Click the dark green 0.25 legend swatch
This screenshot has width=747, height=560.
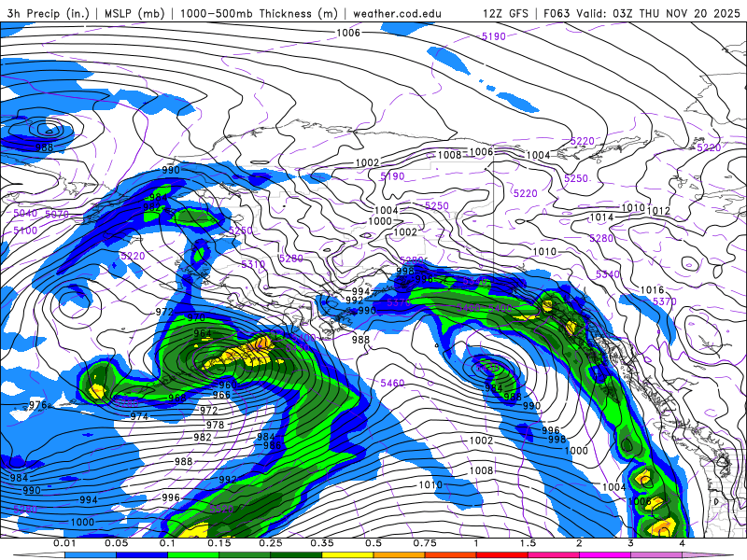click(296, 555)
